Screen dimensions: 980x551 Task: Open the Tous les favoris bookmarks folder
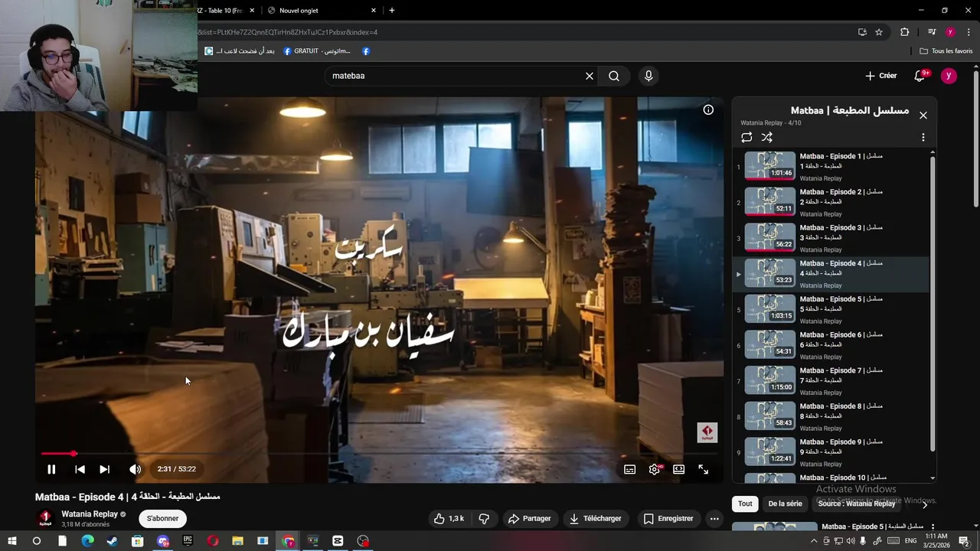click(x=946, y=51)
